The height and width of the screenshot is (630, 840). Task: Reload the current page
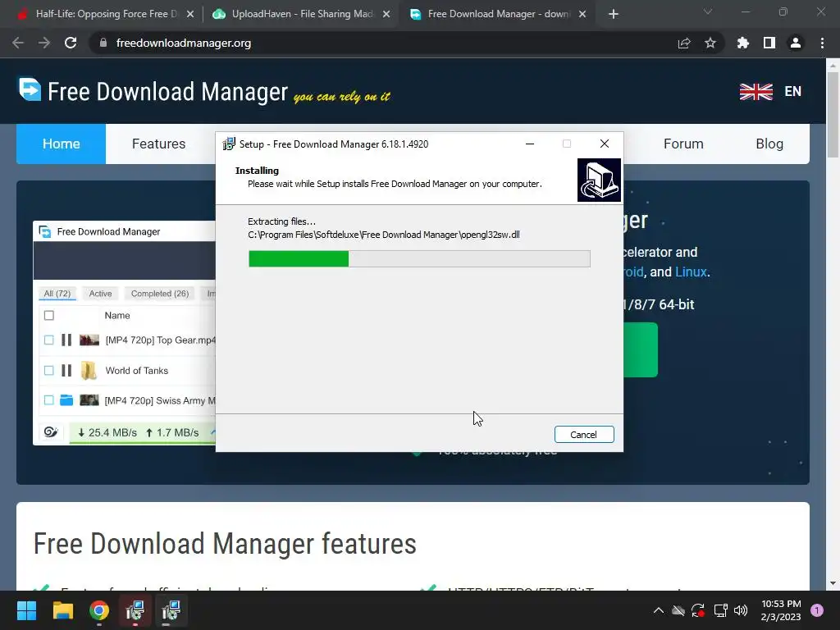(71, 43)
